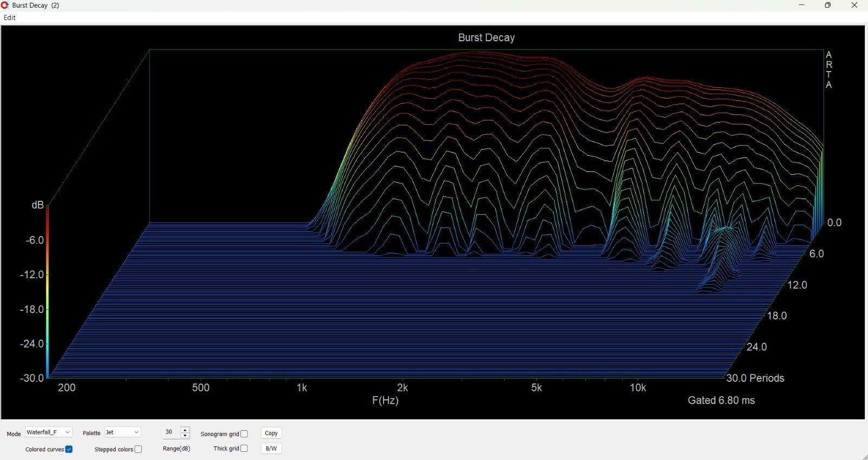Open the Edit menu

point(10,17)
